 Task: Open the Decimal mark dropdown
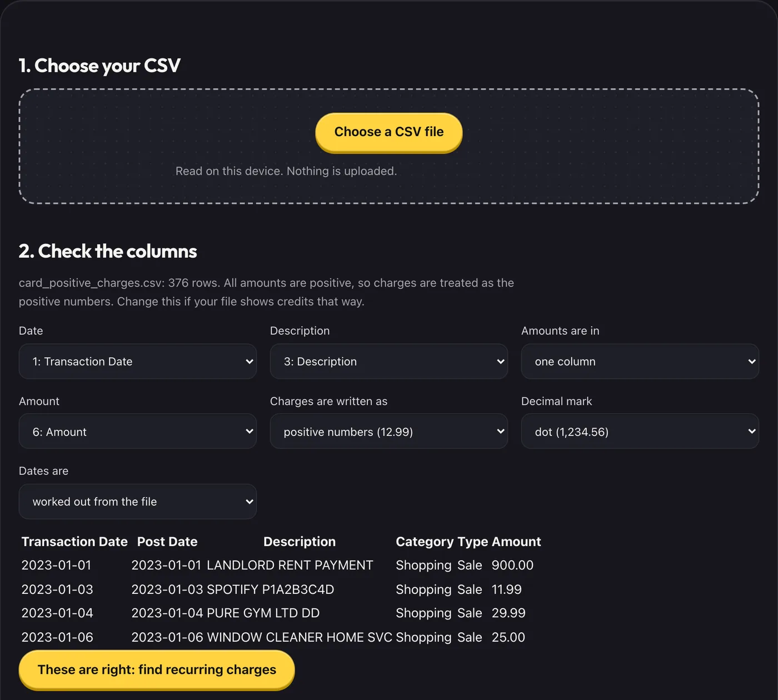click(640, 432)
